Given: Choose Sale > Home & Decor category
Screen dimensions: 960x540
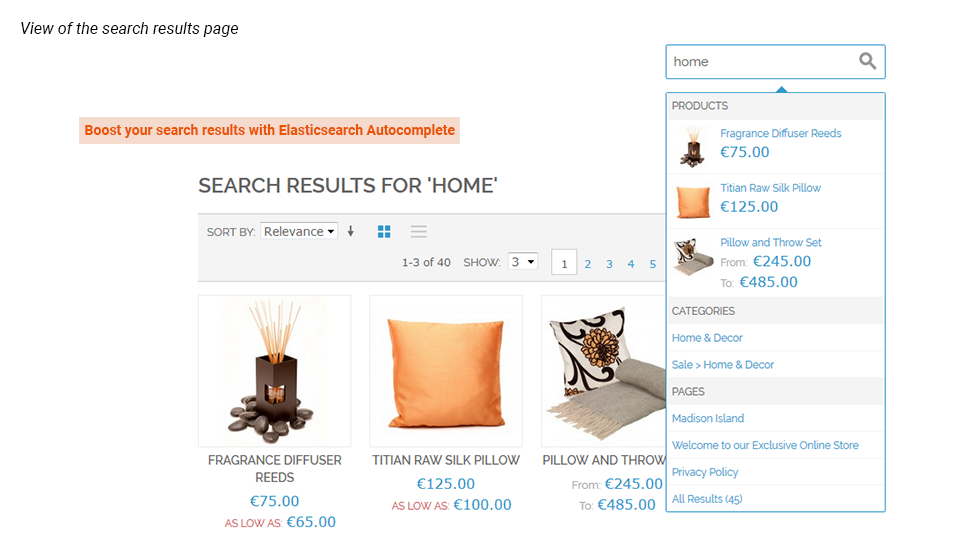Looking at the screenshot, I should 722,365.
